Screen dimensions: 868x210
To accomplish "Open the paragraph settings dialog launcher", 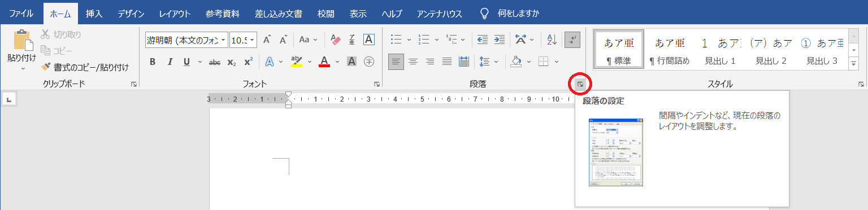I will [x=580, y=85].
